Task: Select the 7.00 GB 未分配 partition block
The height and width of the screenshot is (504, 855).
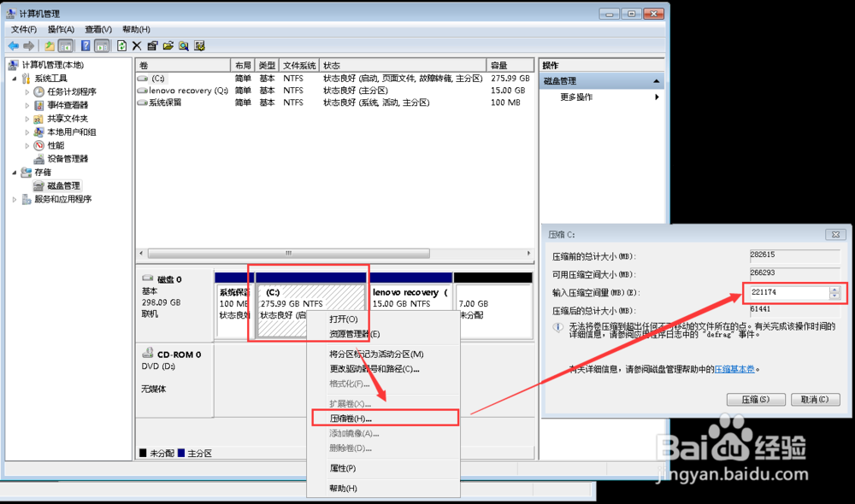Action: (493, 305)
